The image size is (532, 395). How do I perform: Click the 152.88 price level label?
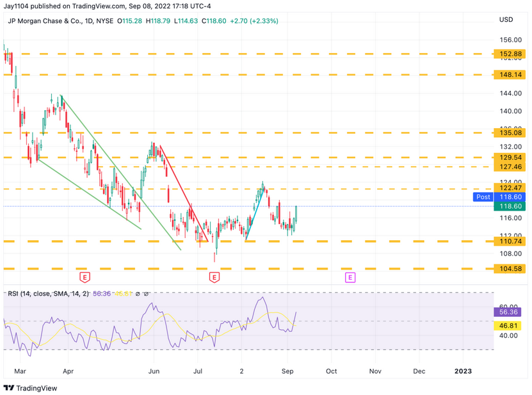[x=510, y=54]
